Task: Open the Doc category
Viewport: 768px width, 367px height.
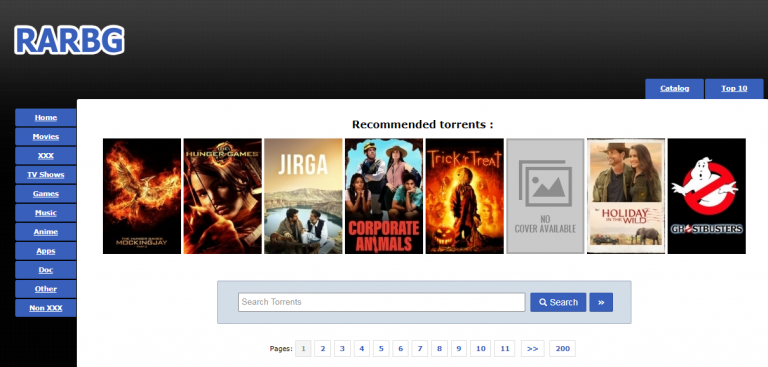Action: 46,270
